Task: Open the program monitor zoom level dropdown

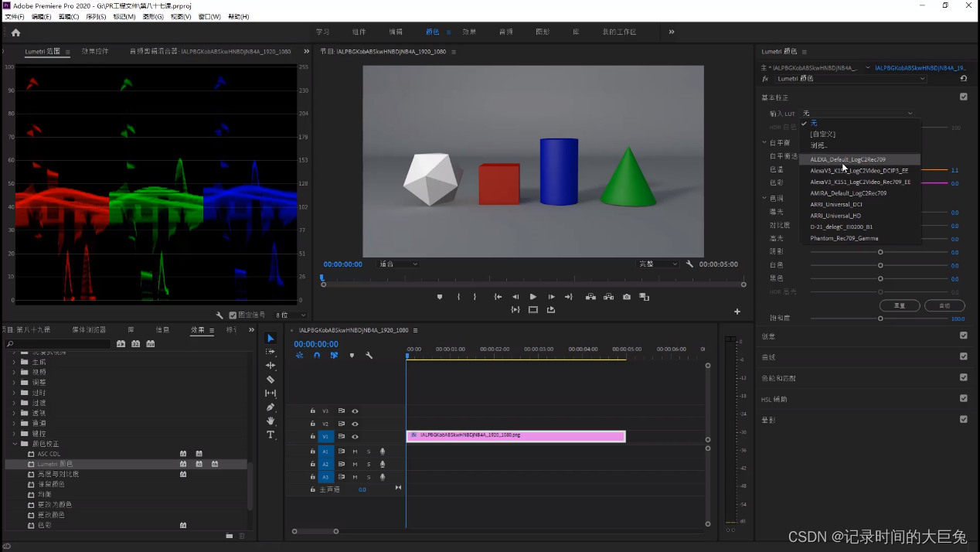Action: [x=398, y=264]
